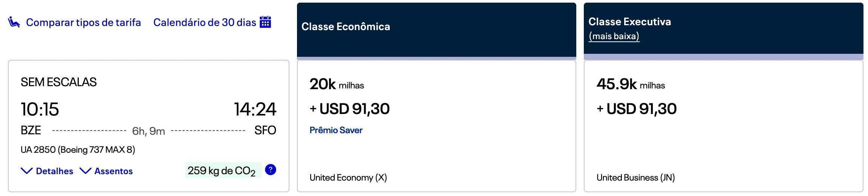Click the 259 kg de CO2 badge
Image resolution: width=868 pixels, height=196 pixels.
click(223, 170)
